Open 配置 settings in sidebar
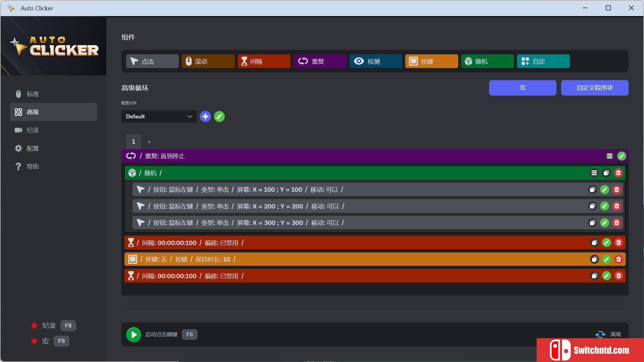Viewport: 644px width, 362px height. (x=54, y=148)
